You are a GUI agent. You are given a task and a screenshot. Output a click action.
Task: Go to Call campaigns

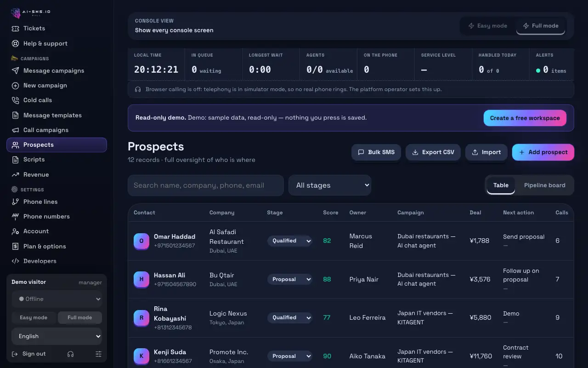[x=57, y=130]
